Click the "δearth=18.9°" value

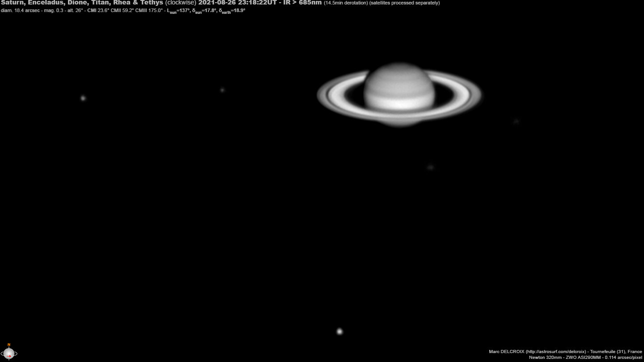232,11
